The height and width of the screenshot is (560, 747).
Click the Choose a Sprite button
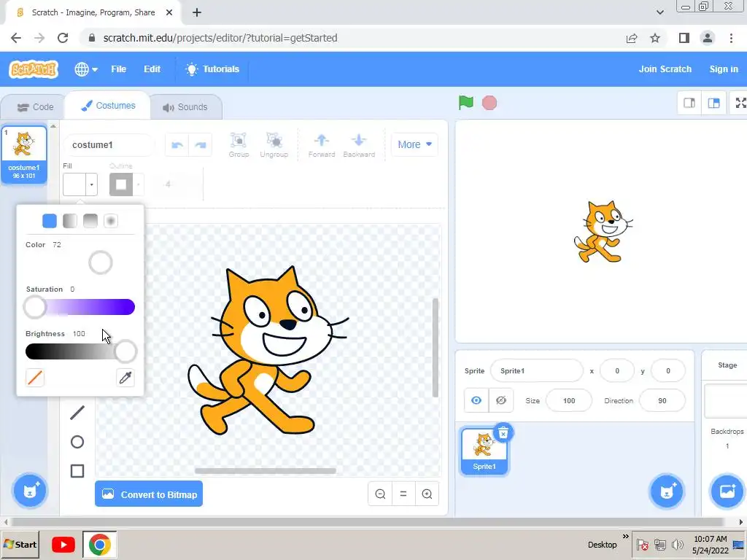click(x=667, y=491)
